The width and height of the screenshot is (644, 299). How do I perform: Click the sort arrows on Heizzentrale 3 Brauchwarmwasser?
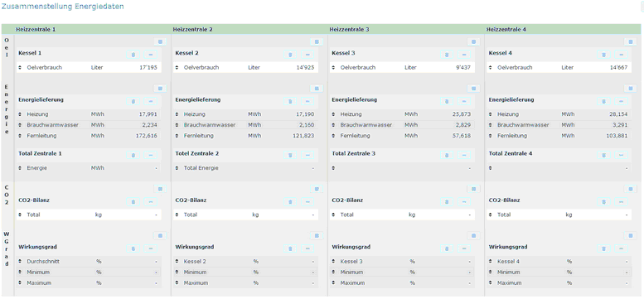pos(333,125)
